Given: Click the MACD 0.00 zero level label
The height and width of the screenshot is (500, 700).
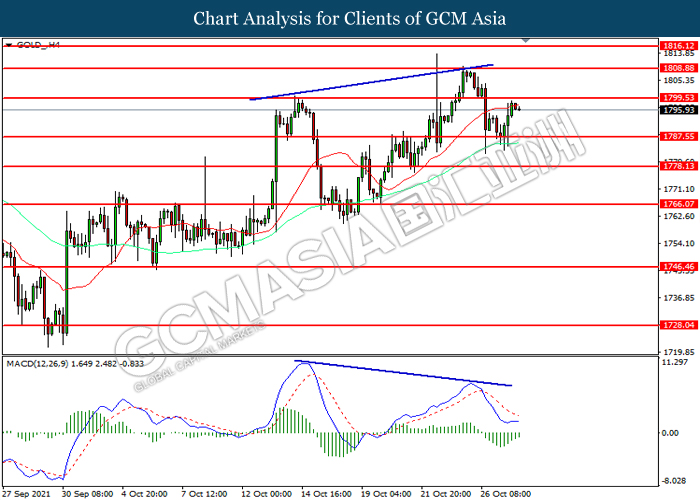Looking at the screenshot, I should (x=671, y=433).
